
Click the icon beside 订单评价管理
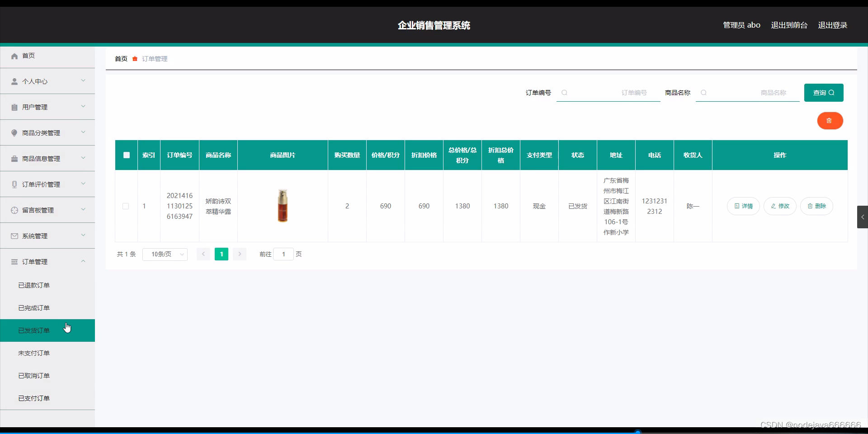coord(14,185)
